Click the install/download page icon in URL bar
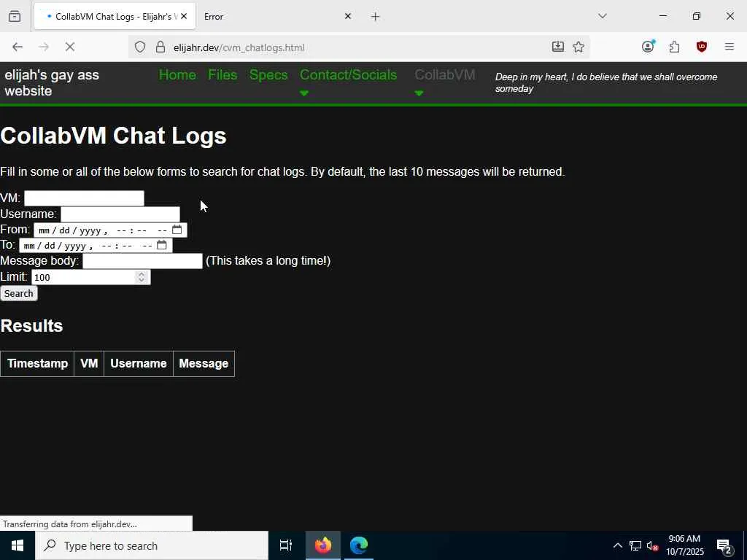 (x=558, y=47)
